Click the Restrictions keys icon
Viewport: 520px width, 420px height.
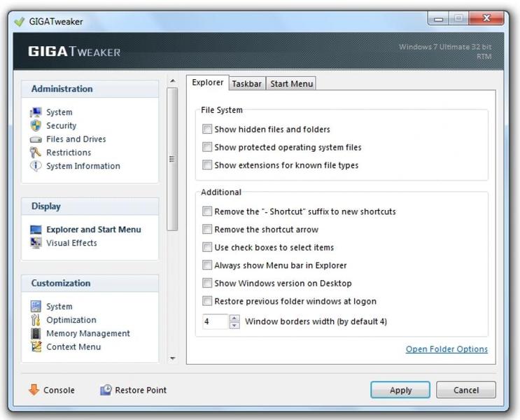click(x=36, y=153)
